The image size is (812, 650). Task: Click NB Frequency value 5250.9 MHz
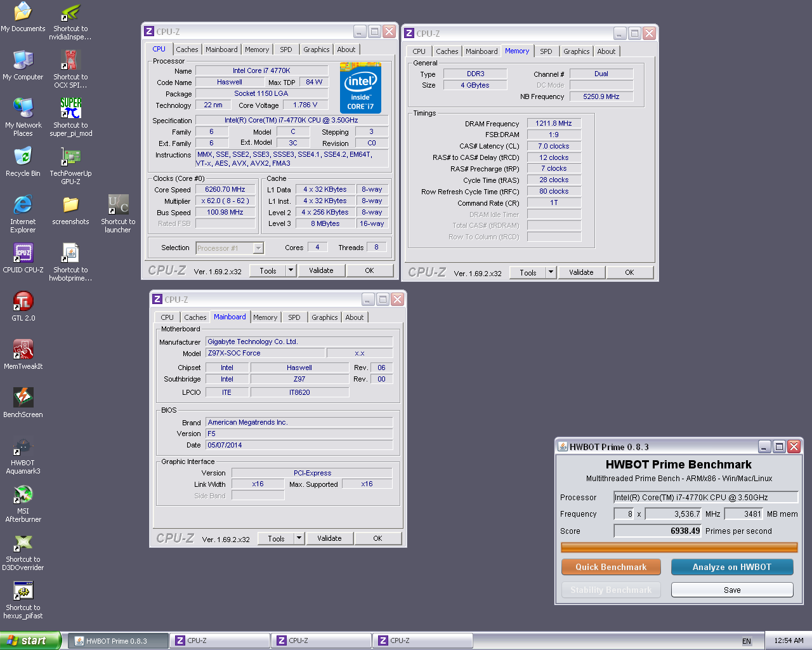click(x=601, y=96)
